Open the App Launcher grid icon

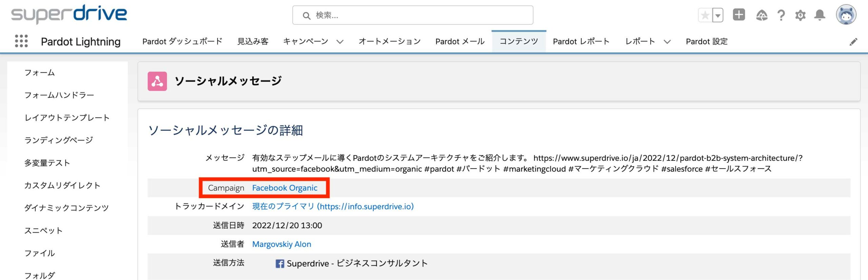tap(21, 41)
